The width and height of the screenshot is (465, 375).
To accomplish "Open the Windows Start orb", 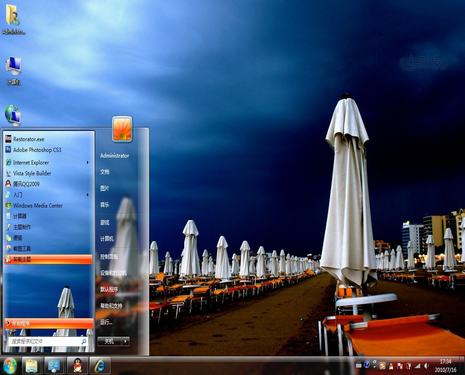I will [10, 366].
